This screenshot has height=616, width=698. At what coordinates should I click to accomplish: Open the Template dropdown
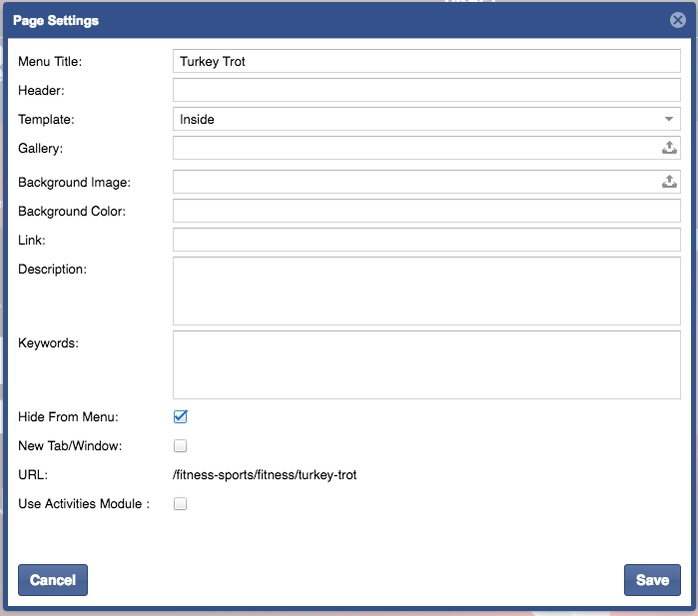pyautogui.click(x=426, y=119)
